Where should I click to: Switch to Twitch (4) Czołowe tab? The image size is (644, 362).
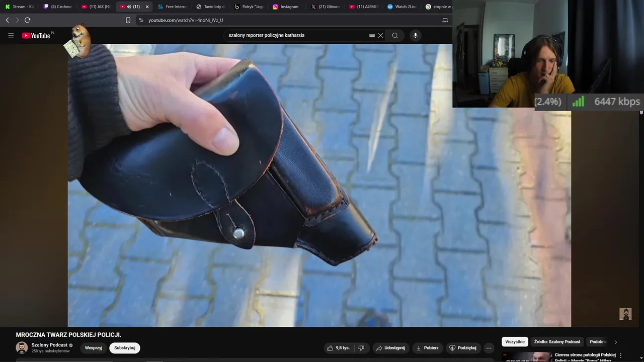tap(58, 7)
